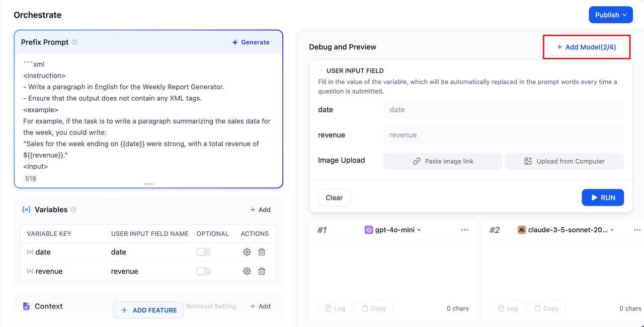
Task: Click Paste image link option
Action: [443, 161]
